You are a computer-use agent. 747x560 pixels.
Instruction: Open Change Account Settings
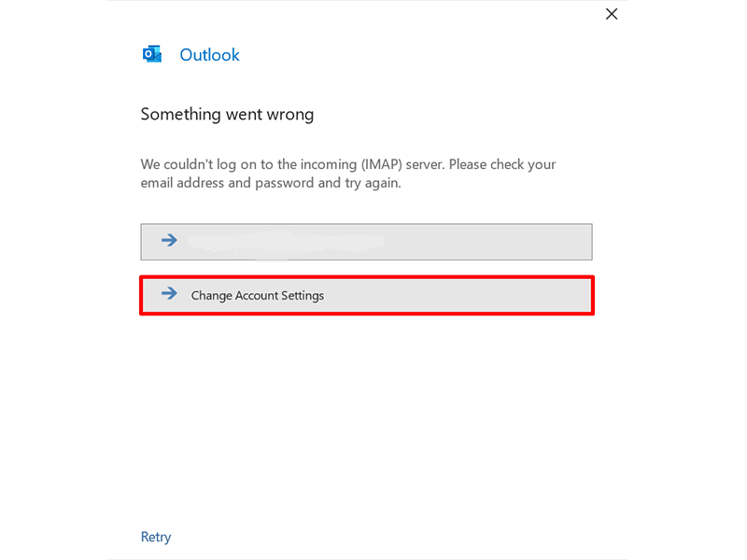coord(366,295)
